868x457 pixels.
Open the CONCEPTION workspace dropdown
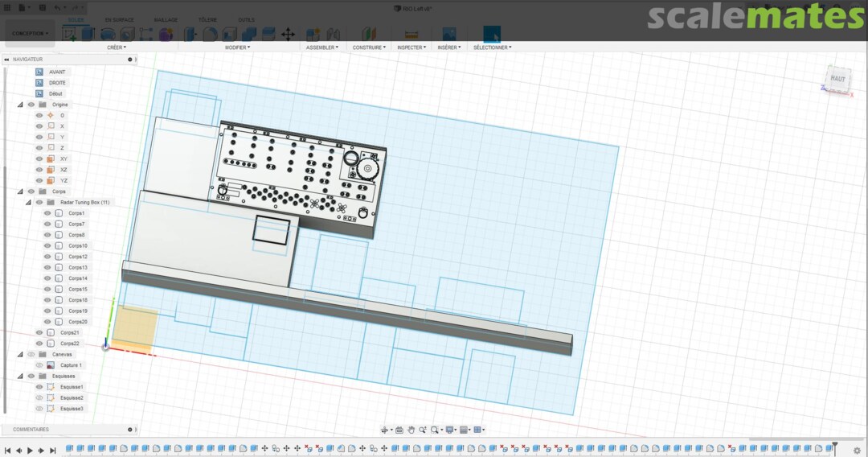pyautogui.click(x=30, y=34)
